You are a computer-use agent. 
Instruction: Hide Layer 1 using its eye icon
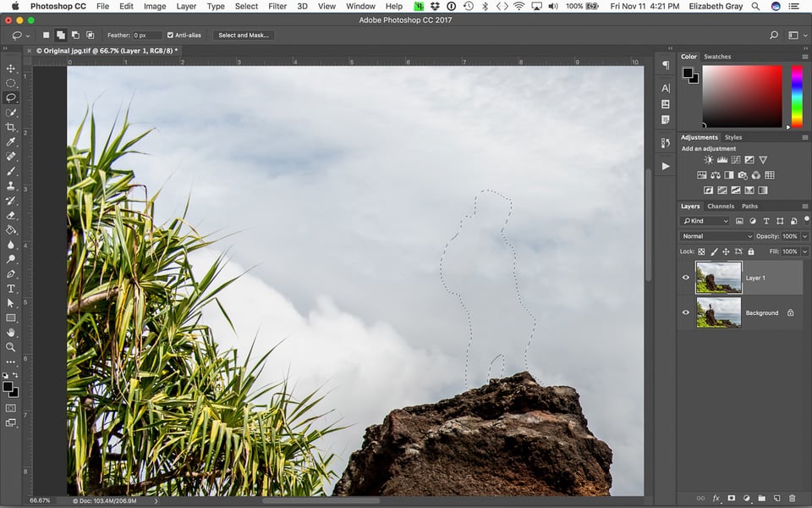pyautogui.click(x=686, y=278)
